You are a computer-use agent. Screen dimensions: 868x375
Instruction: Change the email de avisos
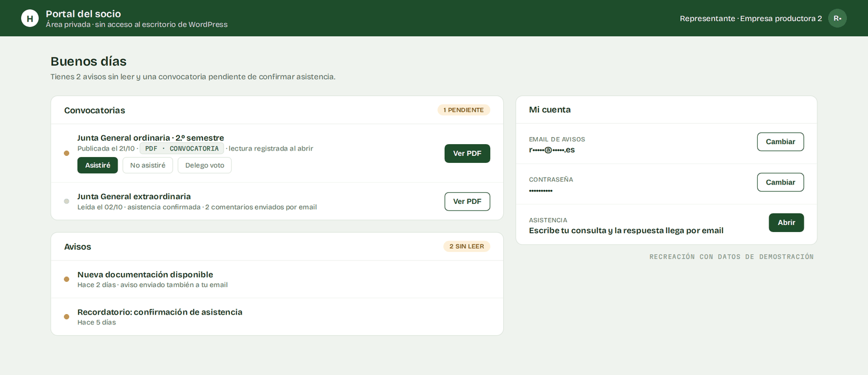781,142
